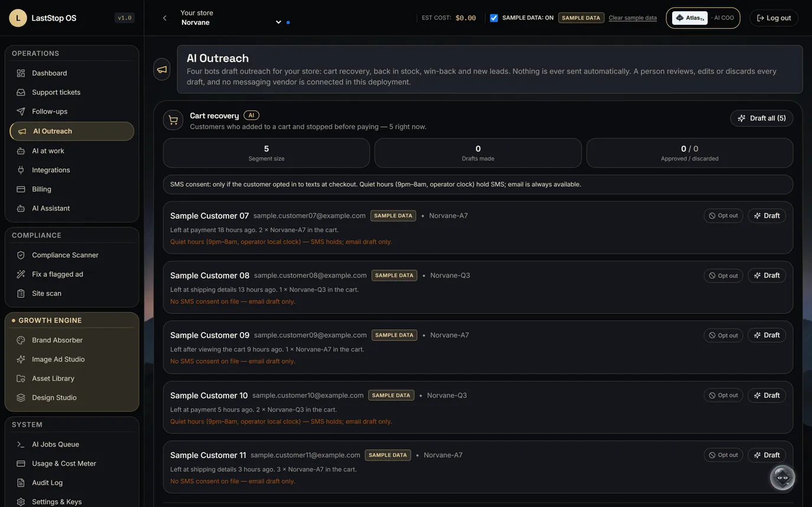The image size is (812, 507).
Task: Click the Approved / discarded stat card
Action: point(690,153)
